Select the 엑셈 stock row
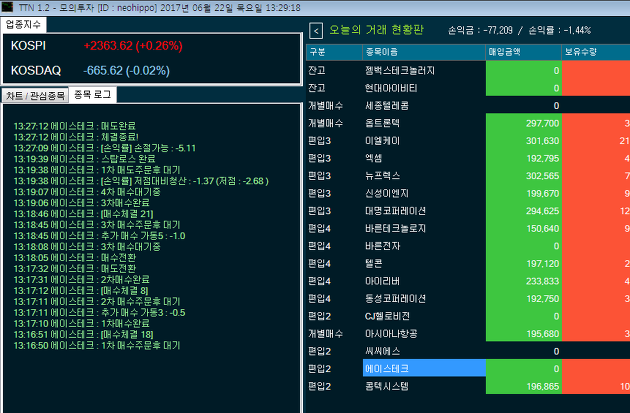The image size is (630, 413). coord(468,158)
